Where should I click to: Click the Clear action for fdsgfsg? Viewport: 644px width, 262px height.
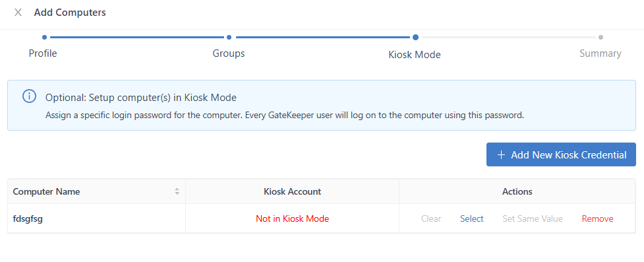coord(431,218)
